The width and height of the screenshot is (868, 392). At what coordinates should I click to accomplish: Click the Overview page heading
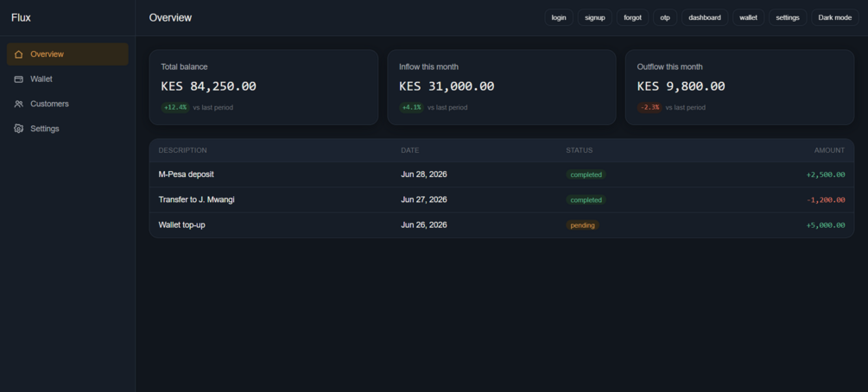170,18
